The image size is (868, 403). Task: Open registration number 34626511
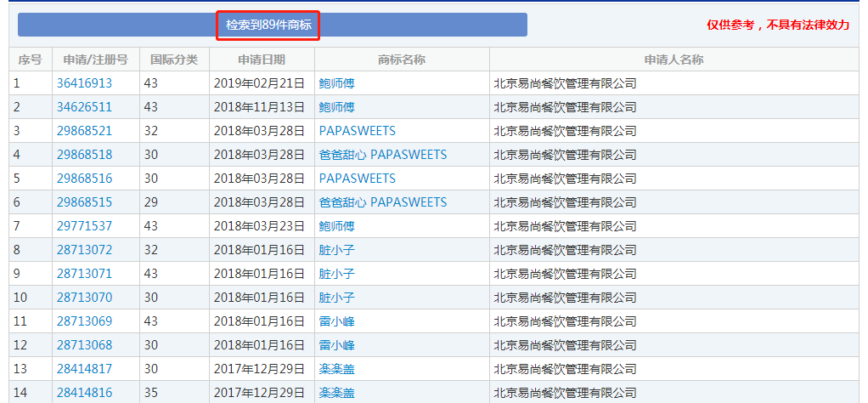pyautogui.click(x=84, y=107)
